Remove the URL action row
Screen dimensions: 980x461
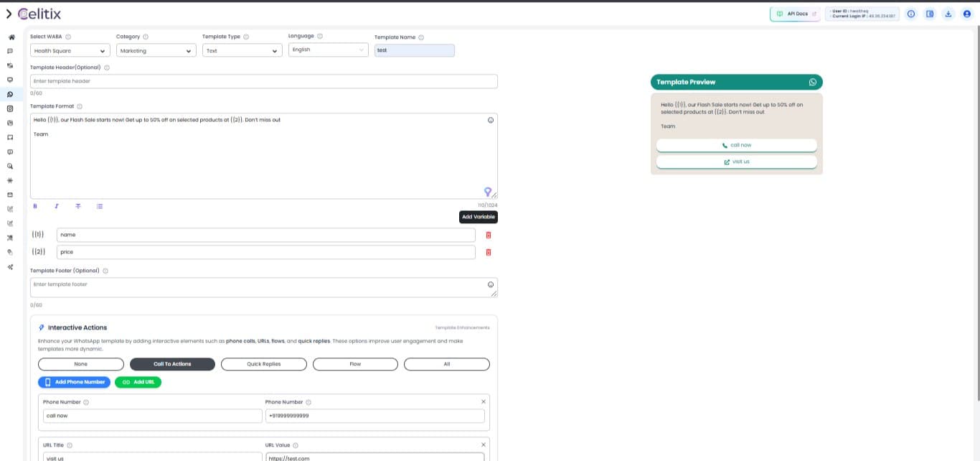pos(484,444)
